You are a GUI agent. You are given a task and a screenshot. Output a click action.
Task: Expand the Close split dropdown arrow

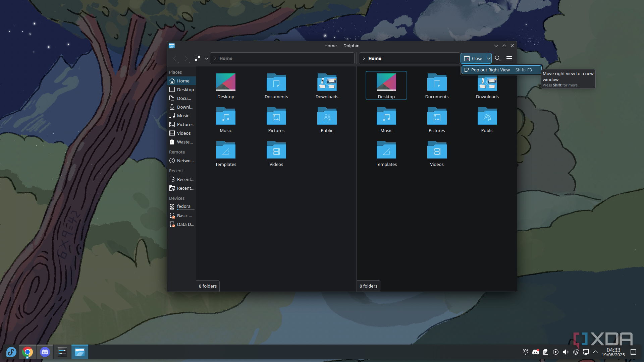489,58
